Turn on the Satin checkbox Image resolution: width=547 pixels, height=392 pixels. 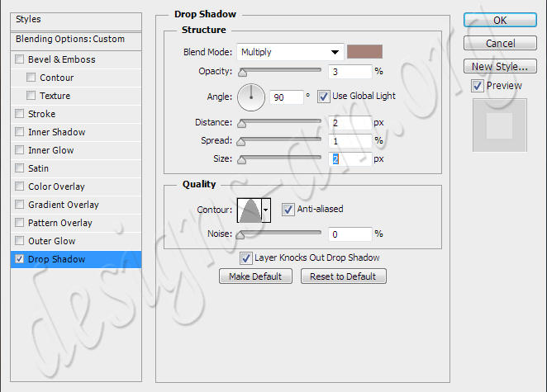click(20, 168)
